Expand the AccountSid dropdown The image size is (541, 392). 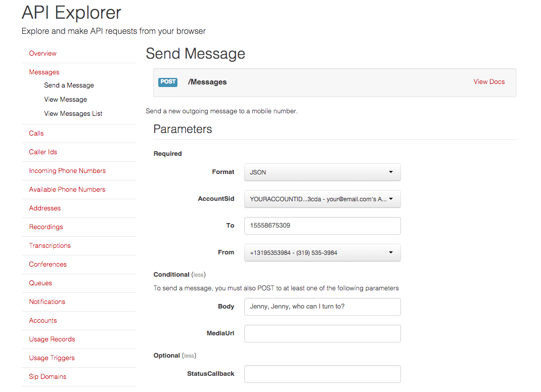tap(322, 199)
